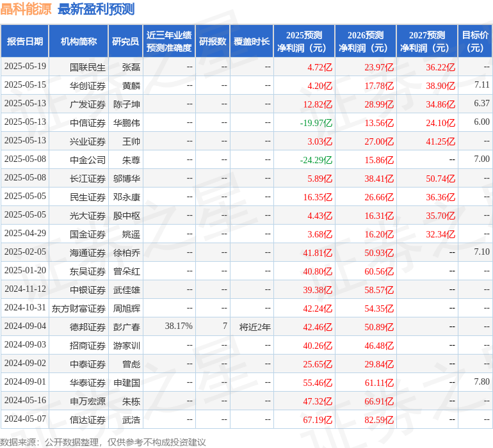
Task: Click the 2025-04-29 report date
Action: coord(25,233)
